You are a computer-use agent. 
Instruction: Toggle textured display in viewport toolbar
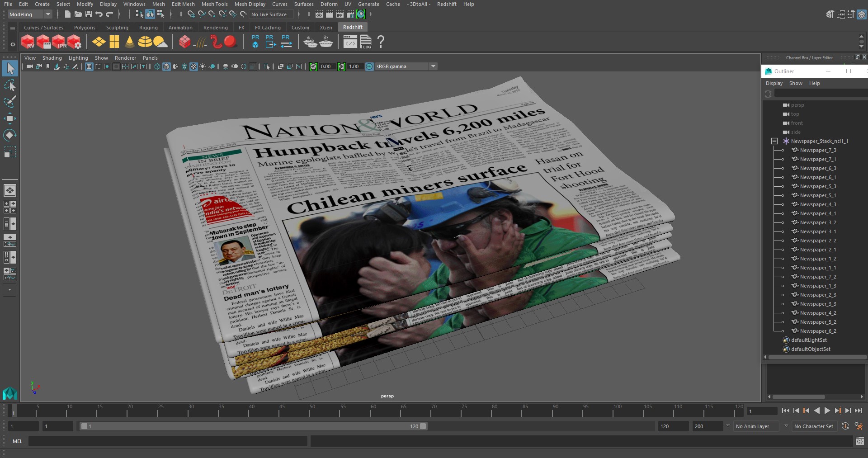pos(193,66)
